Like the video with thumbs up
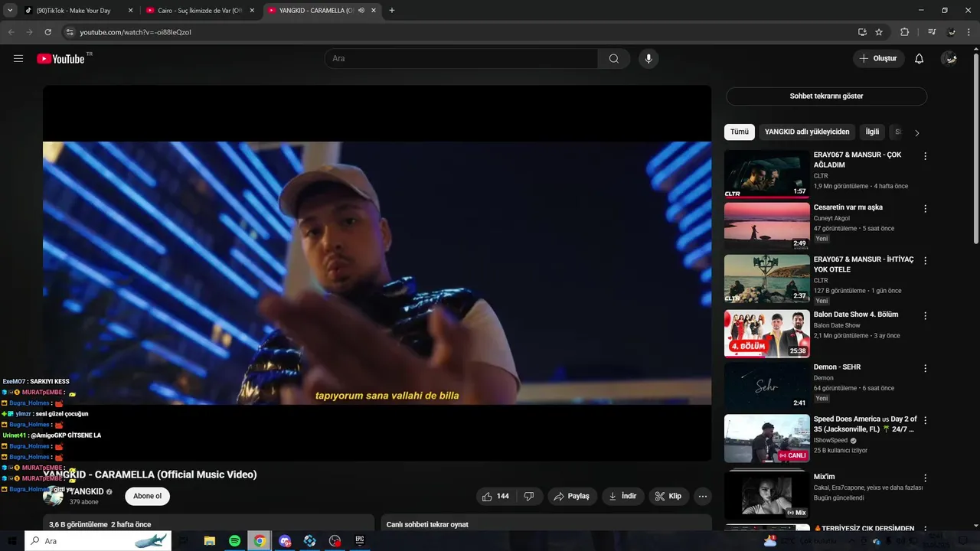Image resolution: width=980 pixels, height=551 pixels. click(495, 496)
